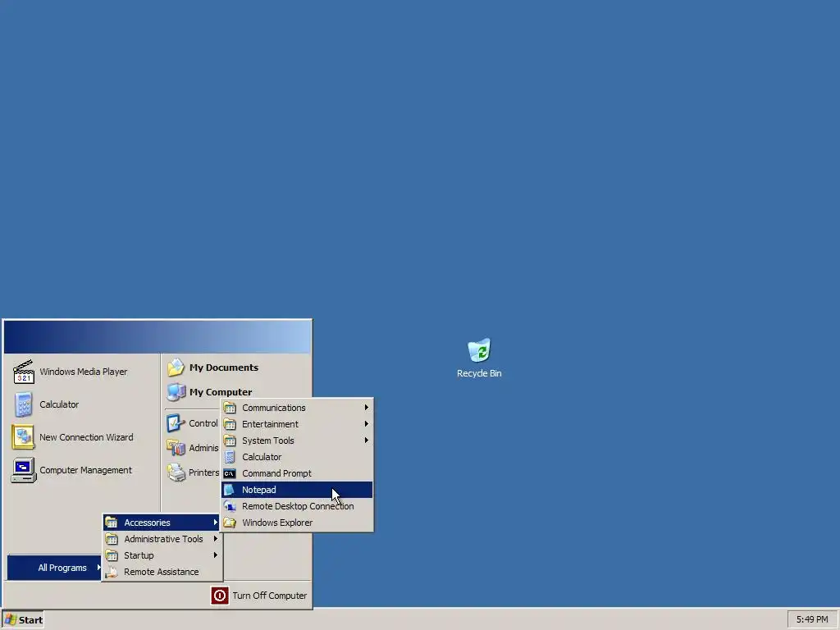Click the taskbar clock showing 5:49 PM
The width and height of the screenshot is (840, 630).
pyautogui.click(x=811, y=620)
